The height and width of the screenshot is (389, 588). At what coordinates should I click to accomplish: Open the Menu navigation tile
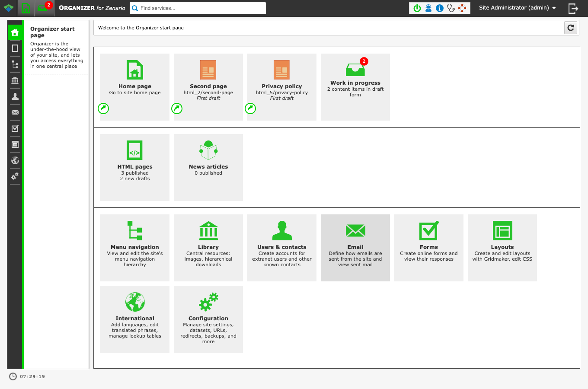click(135, 248)
